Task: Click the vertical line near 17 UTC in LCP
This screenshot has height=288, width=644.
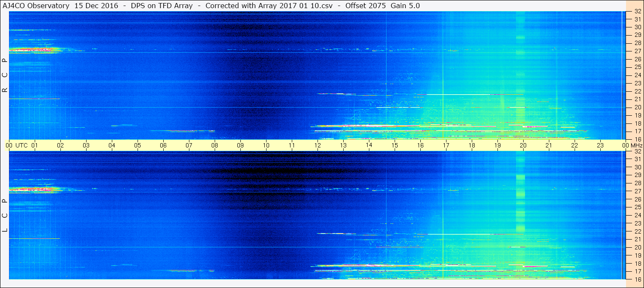Action: click(x=443, y=215)
